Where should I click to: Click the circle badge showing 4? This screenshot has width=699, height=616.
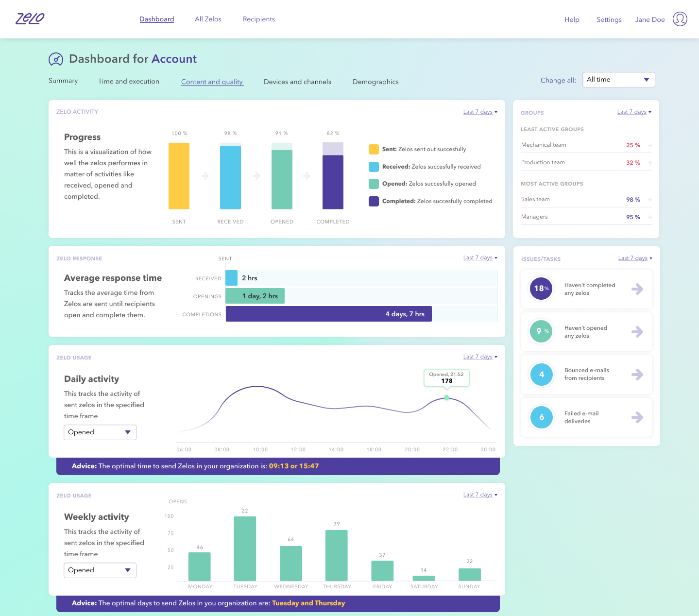coord(542,375)
